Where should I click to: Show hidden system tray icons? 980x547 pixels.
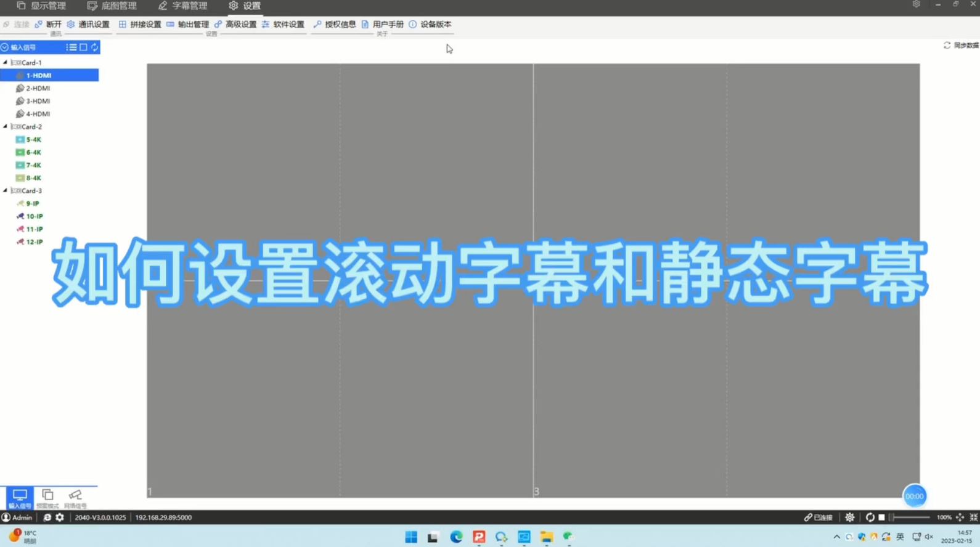pos(836,537)
